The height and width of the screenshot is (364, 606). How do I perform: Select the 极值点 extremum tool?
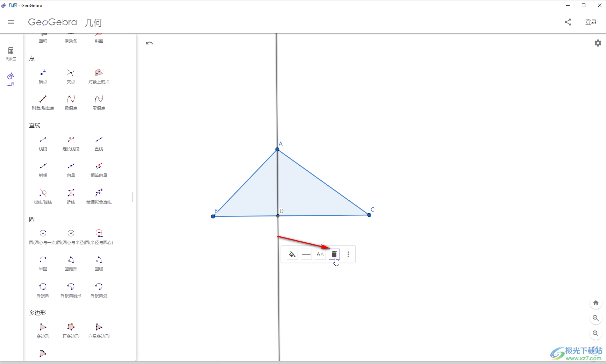coord(71,102)
